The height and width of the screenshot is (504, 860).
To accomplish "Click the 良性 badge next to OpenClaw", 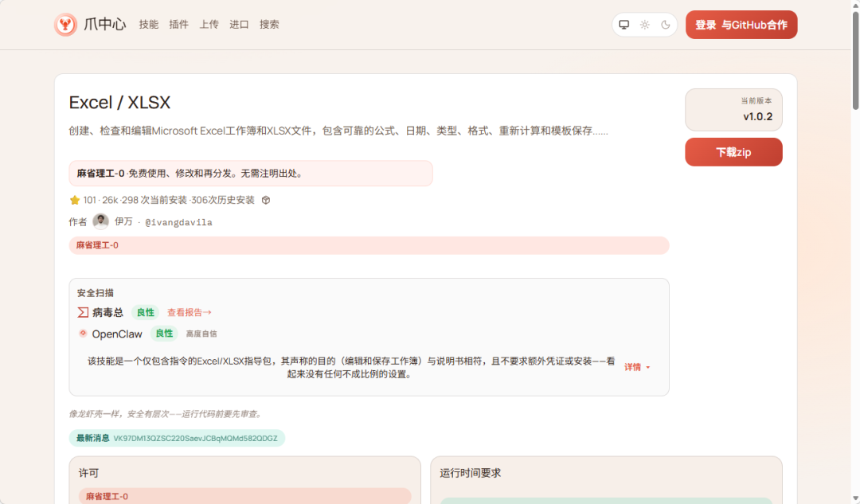I will coord(164,334).
